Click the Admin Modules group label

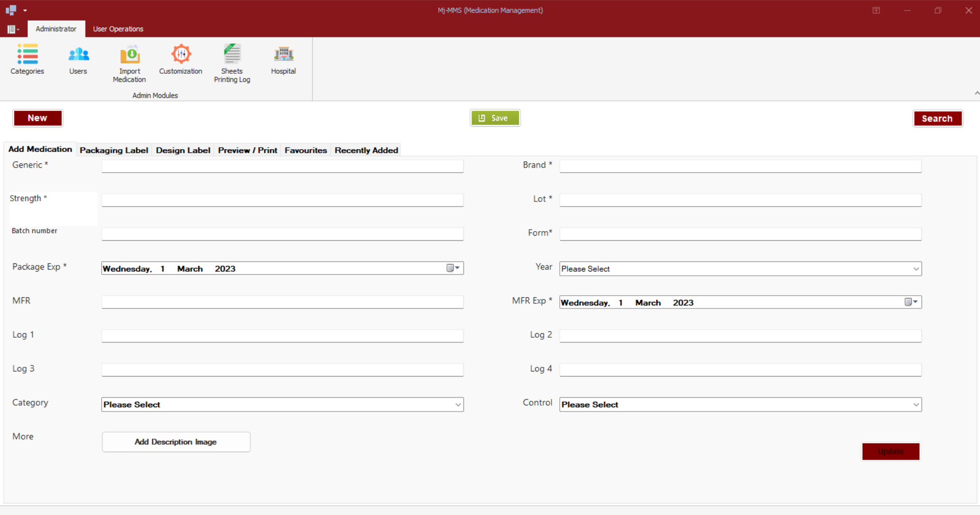tap(155, 95)
